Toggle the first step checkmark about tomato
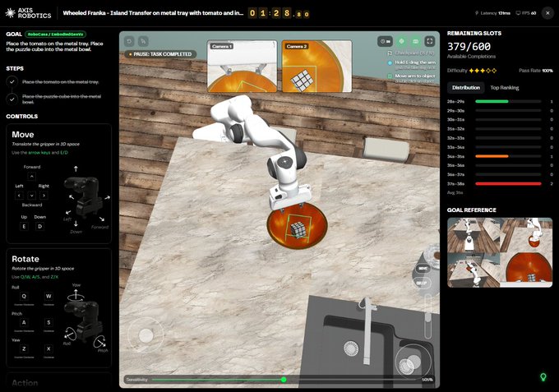Viewport: 559px width, 392px height. [12, 82]
